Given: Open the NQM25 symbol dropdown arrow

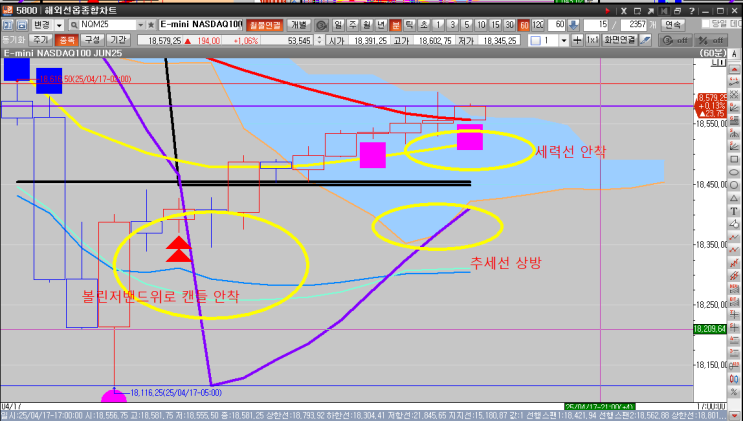Looking at the screenshot, I should [140, 25].
